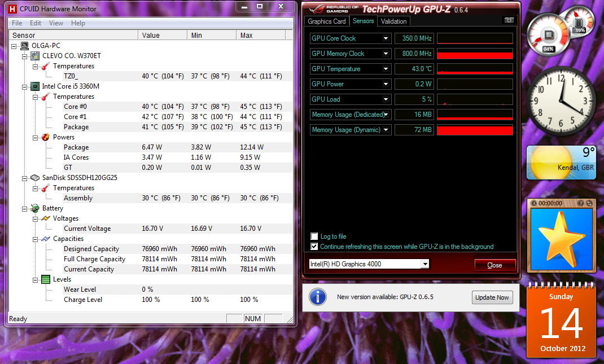The height and width of the screenshot is (364, 604).
Task: Enable the Log to file checkbox
Action: click(x=314, y=236)
